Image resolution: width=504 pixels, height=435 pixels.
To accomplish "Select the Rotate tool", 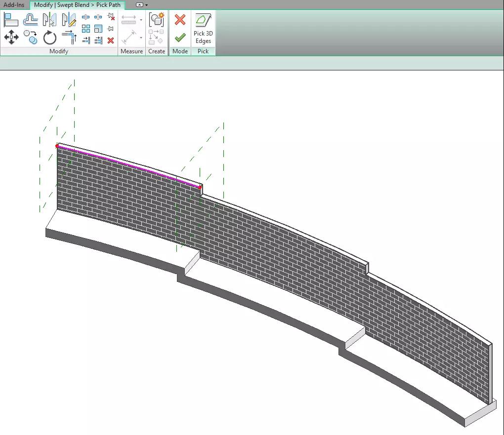I will point(50,38).
